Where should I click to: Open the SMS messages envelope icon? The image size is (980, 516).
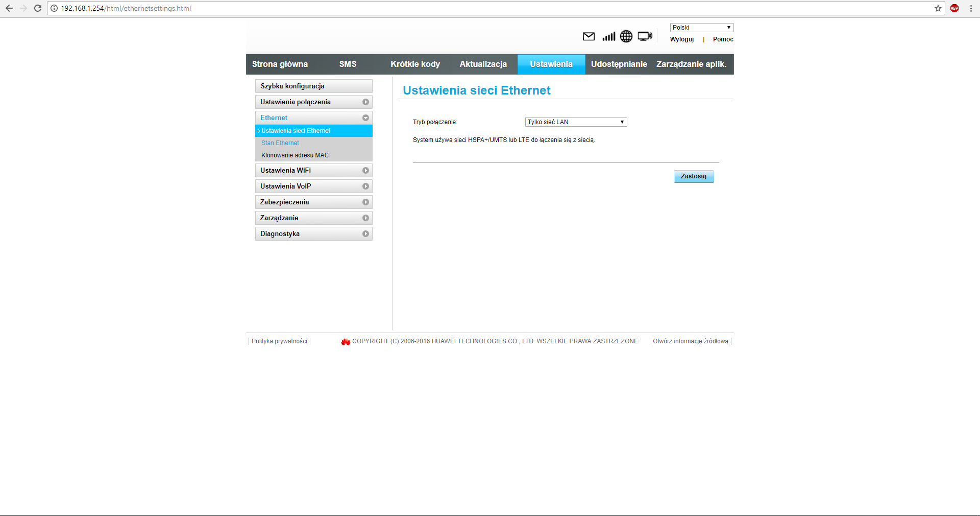coord(589,36)
